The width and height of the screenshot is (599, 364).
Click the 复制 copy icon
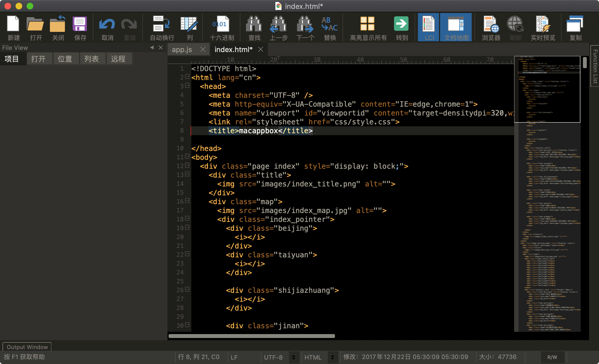575,28
